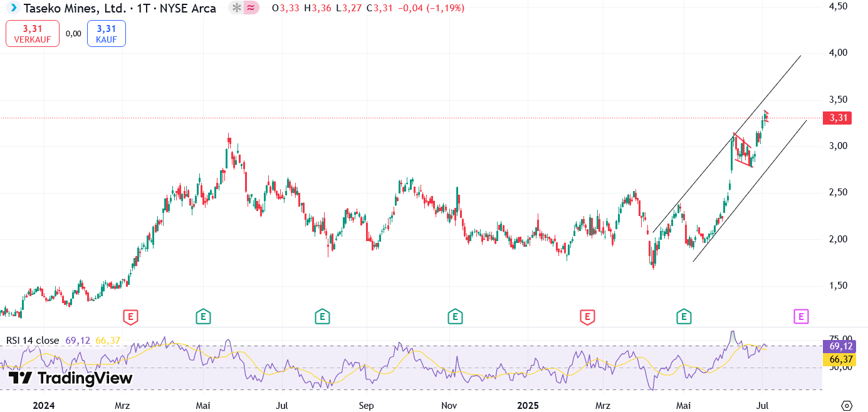Click the KAUF 3,31 buy button
The width and height of the screenshot is (868, 412).
(107, 33)
